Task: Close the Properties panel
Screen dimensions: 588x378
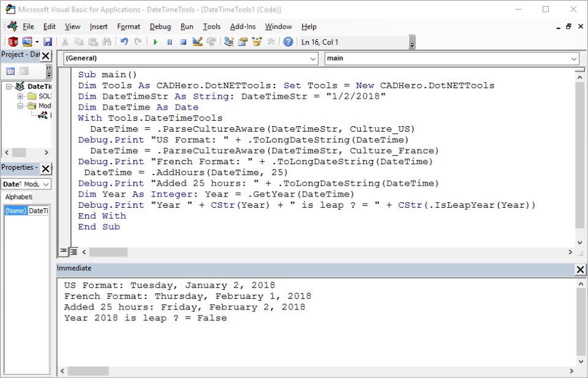Action: pos(45,168)
